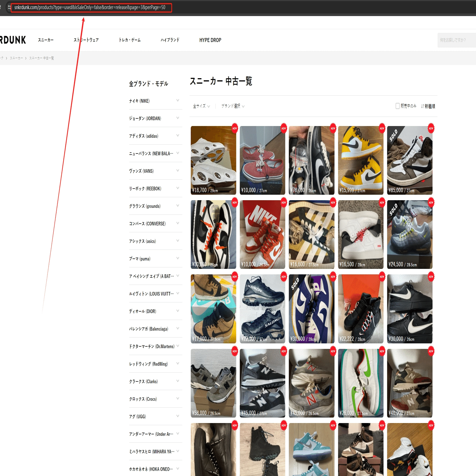Open the ¥45,000 / 26.5cm New Balance listing
The height and width of the screenshot is (476, 476).
pos(312,383)
